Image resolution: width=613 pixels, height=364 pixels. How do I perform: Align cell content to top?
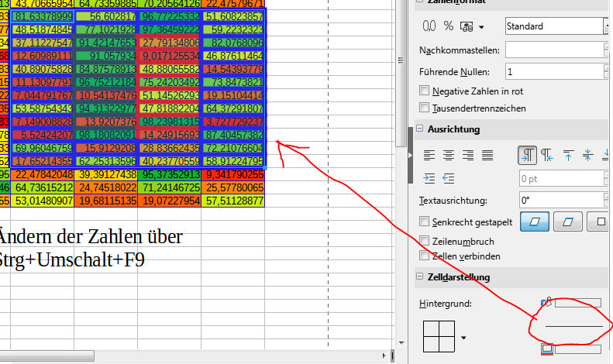(x=568, y=156)
